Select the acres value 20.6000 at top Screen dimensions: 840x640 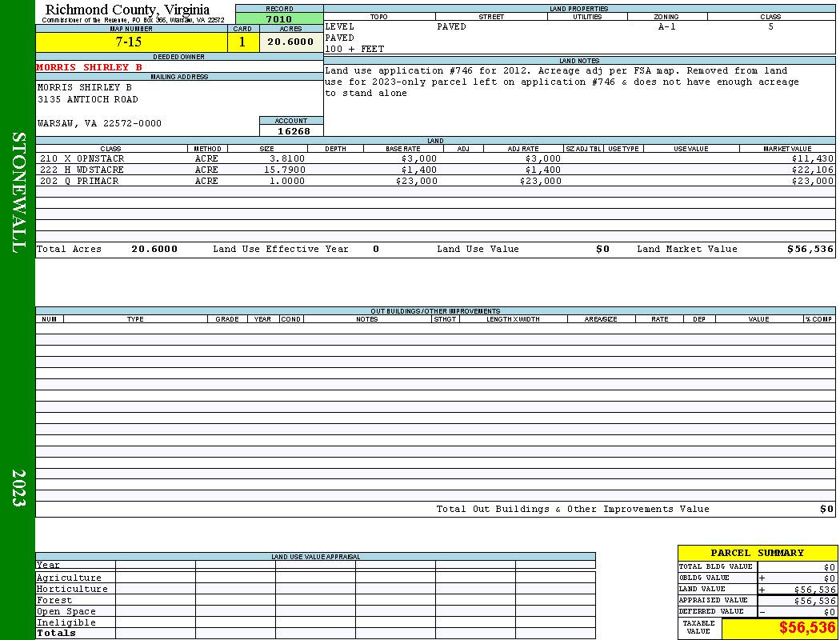[x=291, y=42]
